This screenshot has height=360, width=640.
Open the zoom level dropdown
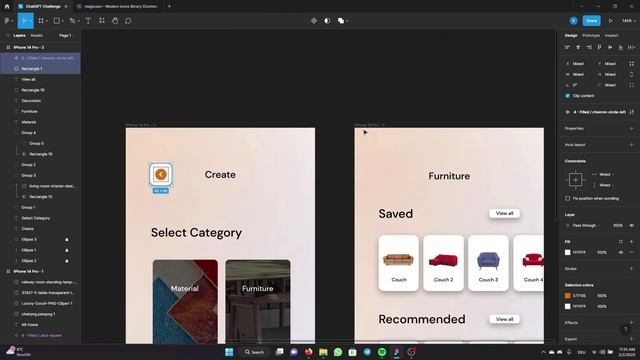pyautogui.click(x=628, y=21)
